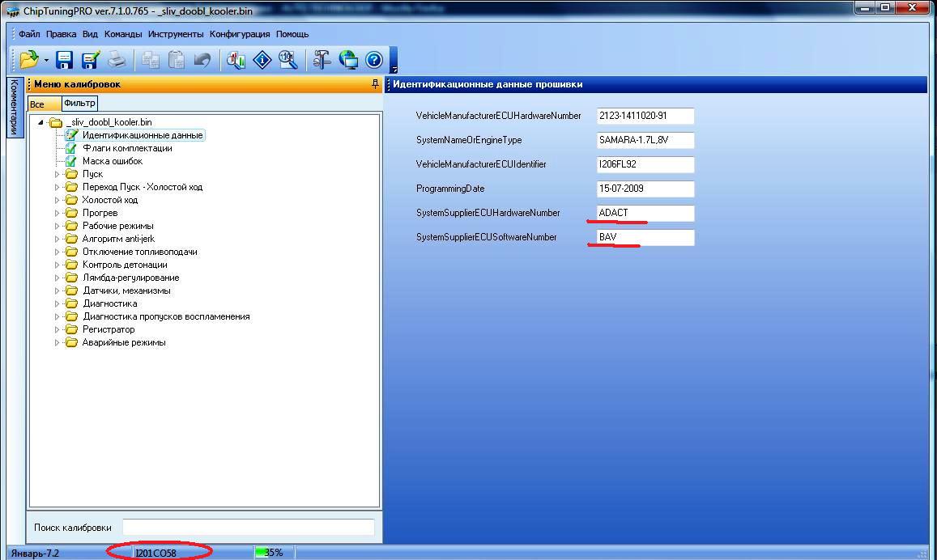Open toolbar overflow options arrow

394,70
